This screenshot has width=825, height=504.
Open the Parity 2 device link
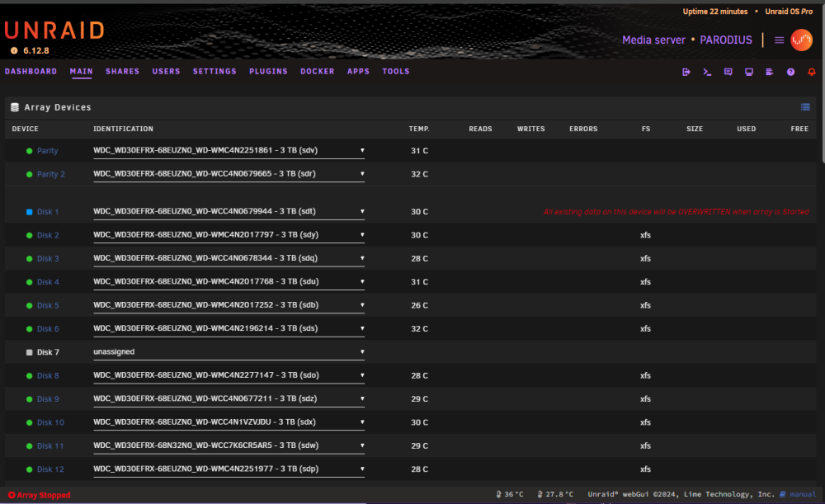[51, 174]
